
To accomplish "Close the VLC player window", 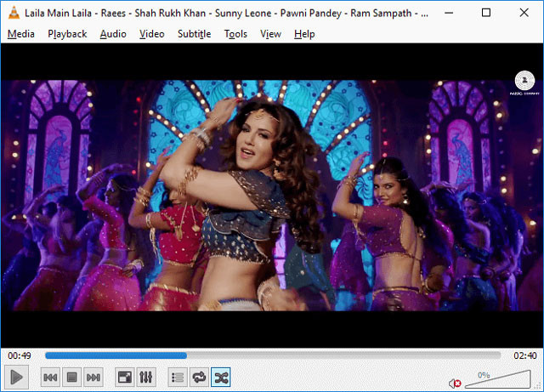I will pyautogui.click(x=524, y=13).
